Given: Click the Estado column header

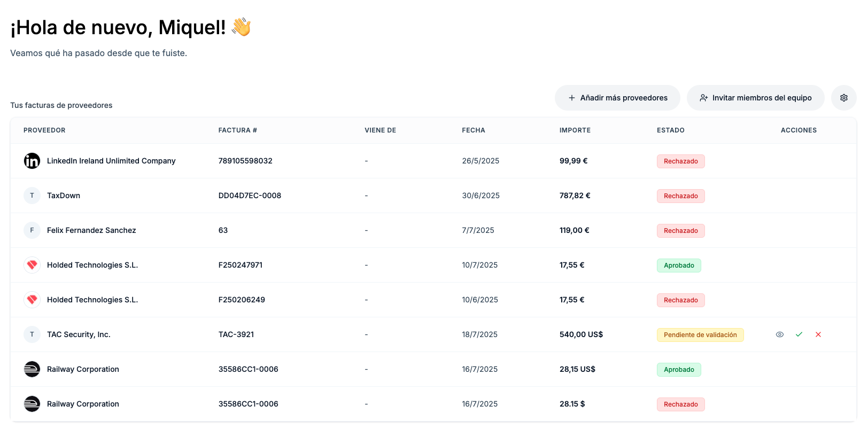Looking at the screenshot, I should tap(670, 130).
